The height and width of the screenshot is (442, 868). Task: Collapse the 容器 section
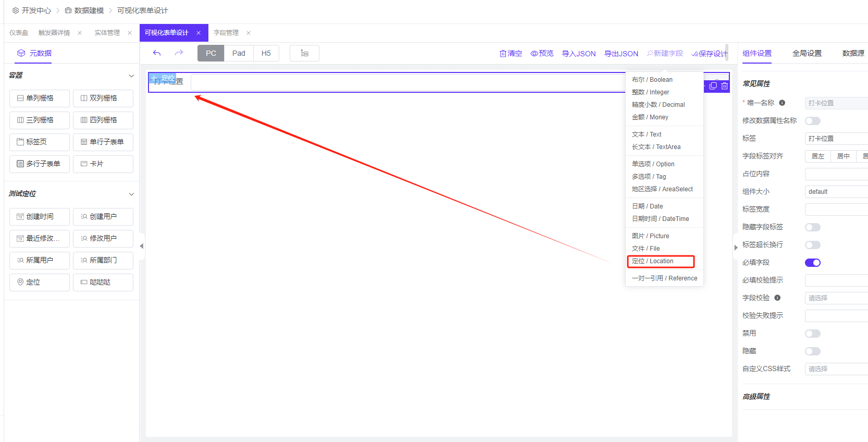point(131,76)
